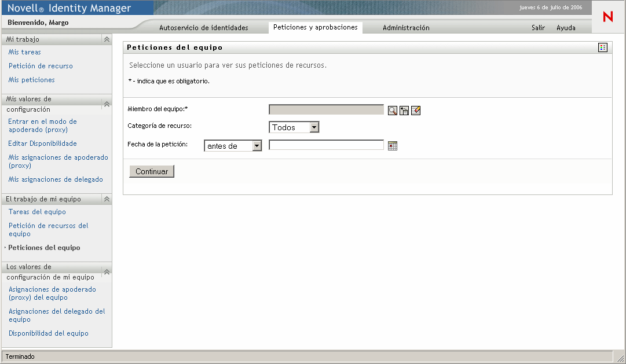The width and height of the screenshot is (626, 364).
Task: Click the Bienvenido, Margo greeting text
Action: (x=38, y=23)
